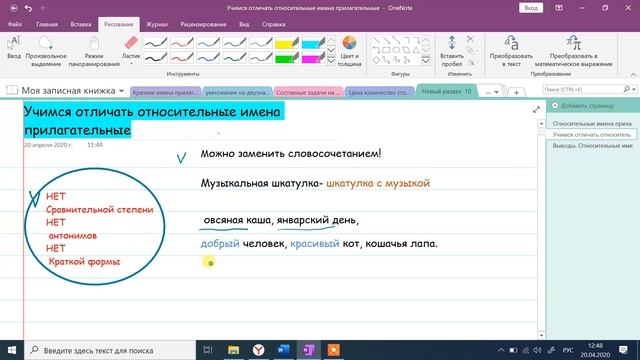Open the search scope dropdown arrow

tap(634, 89)
